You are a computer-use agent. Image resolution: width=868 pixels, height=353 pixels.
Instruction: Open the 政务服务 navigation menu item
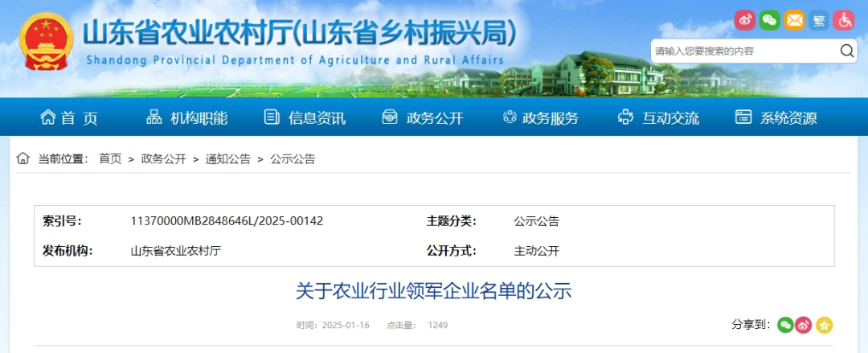[551, 117]
